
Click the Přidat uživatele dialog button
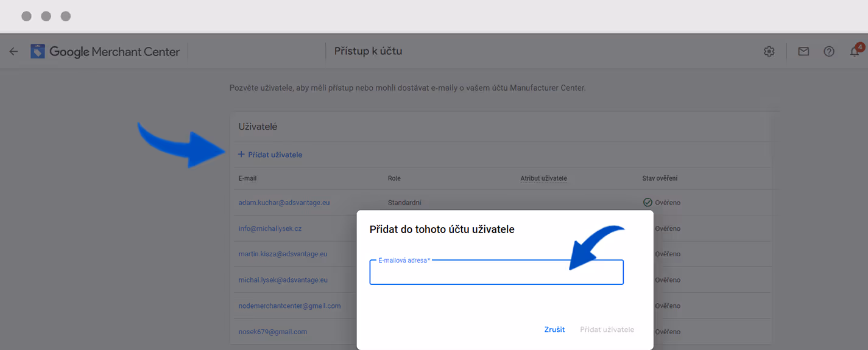[607, 329]
